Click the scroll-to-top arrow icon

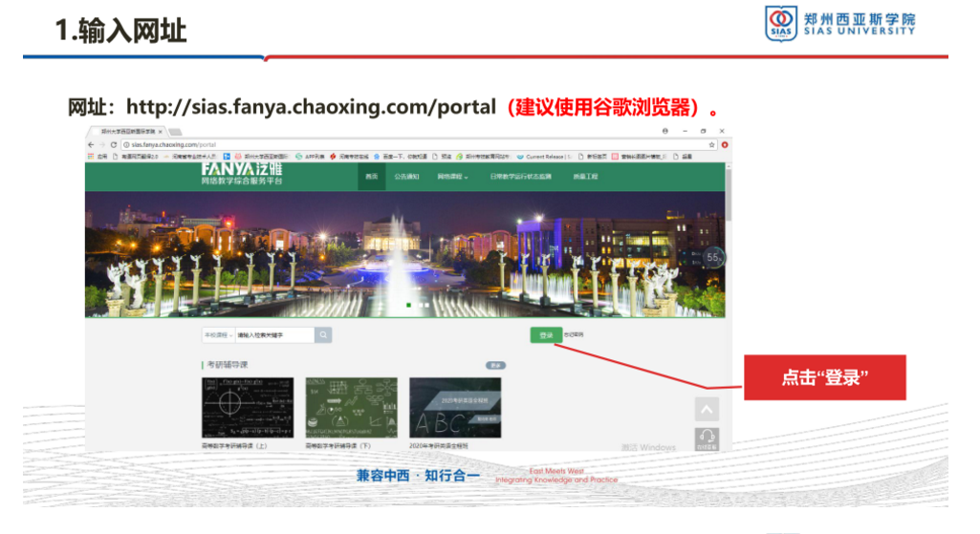point(707,409)
